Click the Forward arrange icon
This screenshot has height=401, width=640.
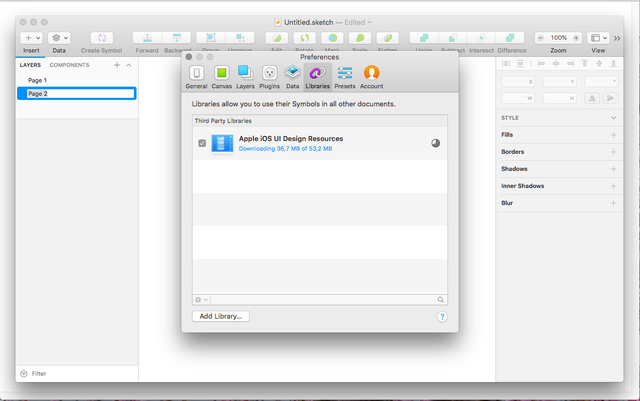tap(147, 38)
